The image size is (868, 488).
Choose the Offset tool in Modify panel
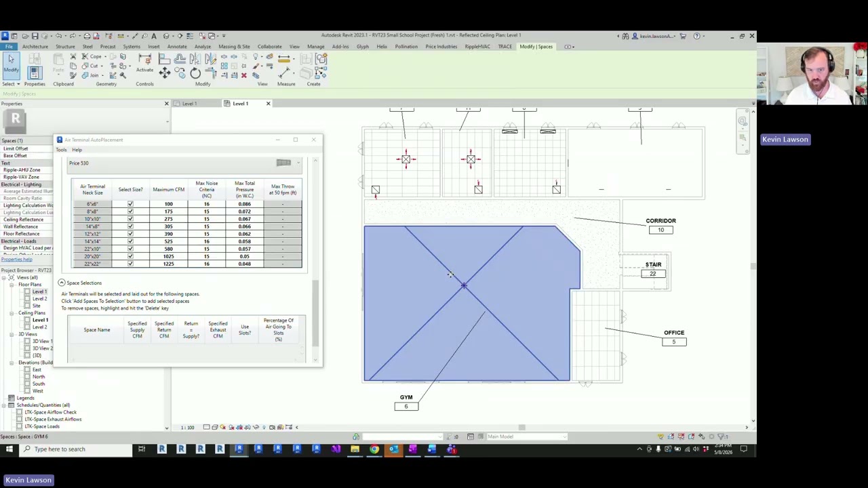point(180,59)
